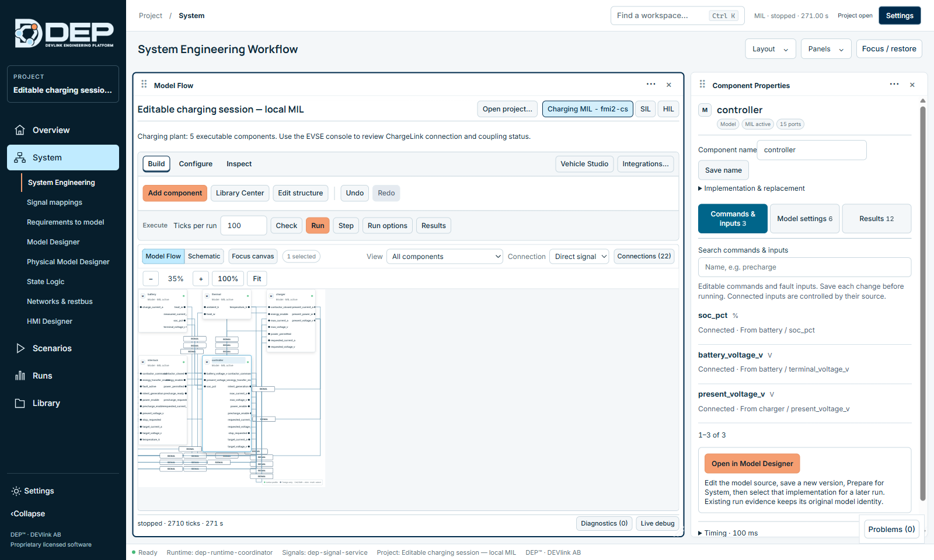The width and height of the screenshot is (934, 560).
Task: Open Component Properties more options
Action: click(x=894, y=85)
